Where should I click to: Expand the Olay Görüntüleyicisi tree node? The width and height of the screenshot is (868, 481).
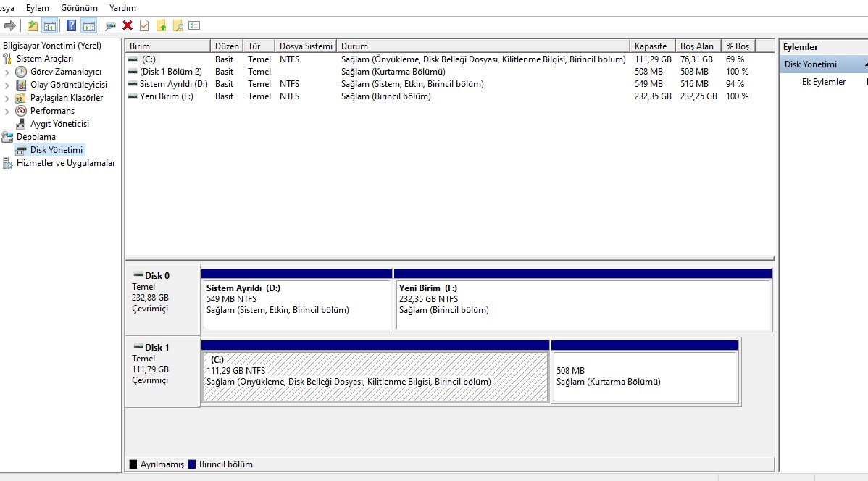[7, 85]
